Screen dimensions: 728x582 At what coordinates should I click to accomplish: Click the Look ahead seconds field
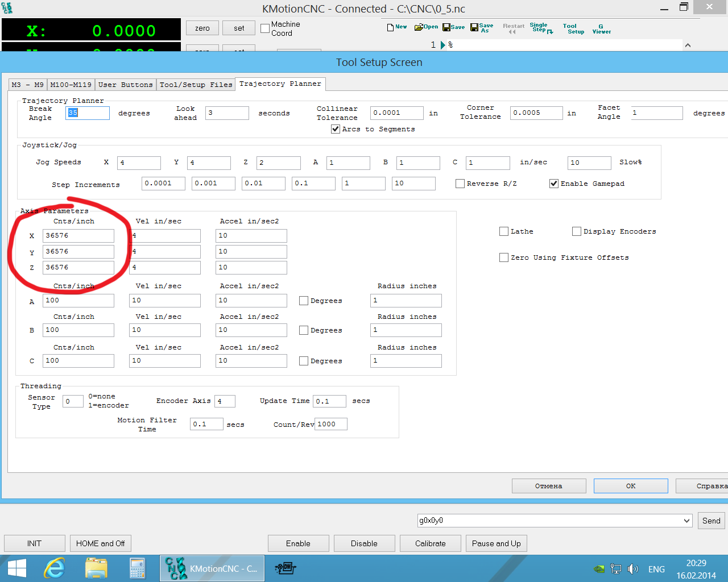point(227,113)
